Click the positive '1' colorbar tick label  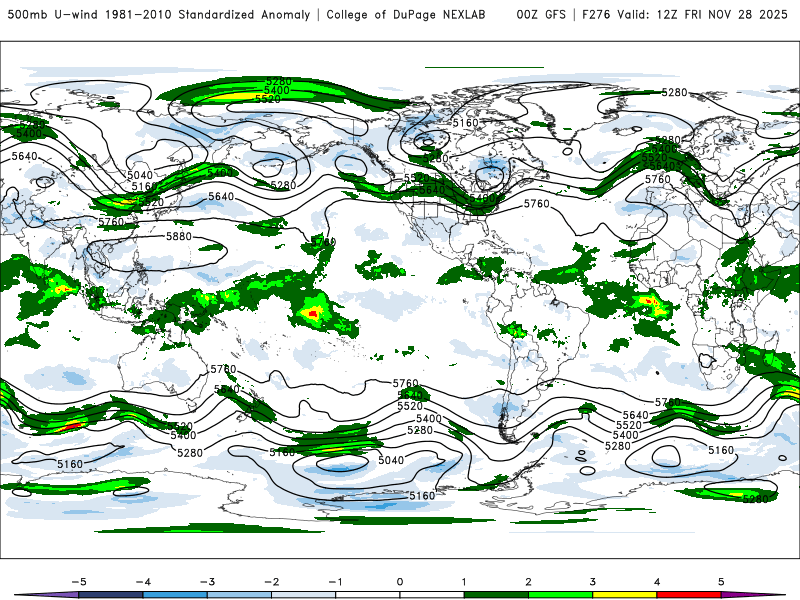coord(464,582)
